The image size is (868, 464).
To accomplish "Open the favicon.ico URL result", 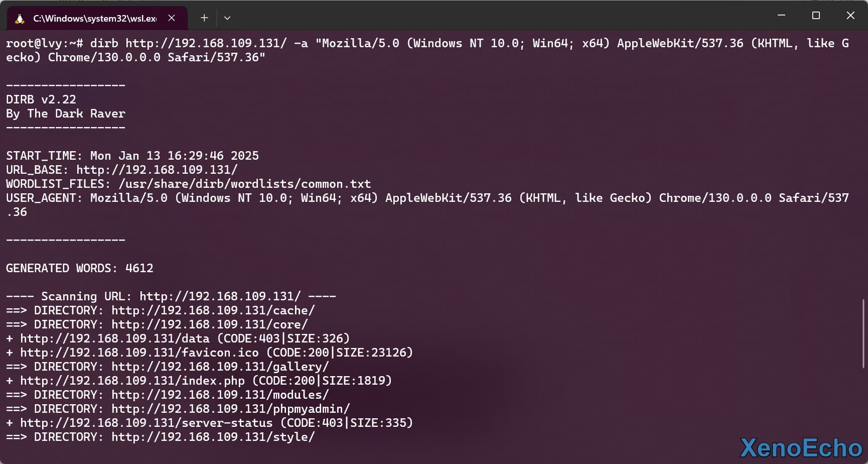I will coord(139,353).
